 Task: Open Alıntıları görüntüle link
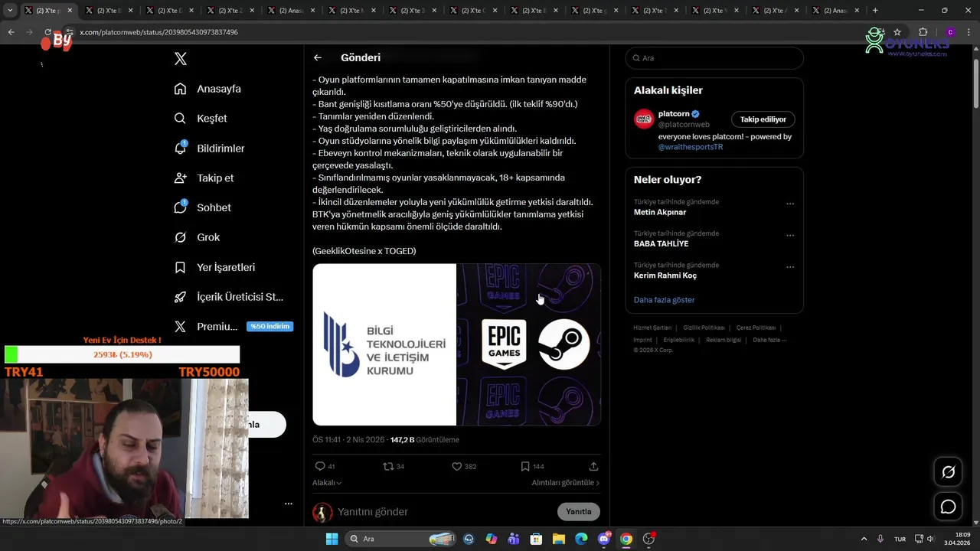(x=566, y=483)
